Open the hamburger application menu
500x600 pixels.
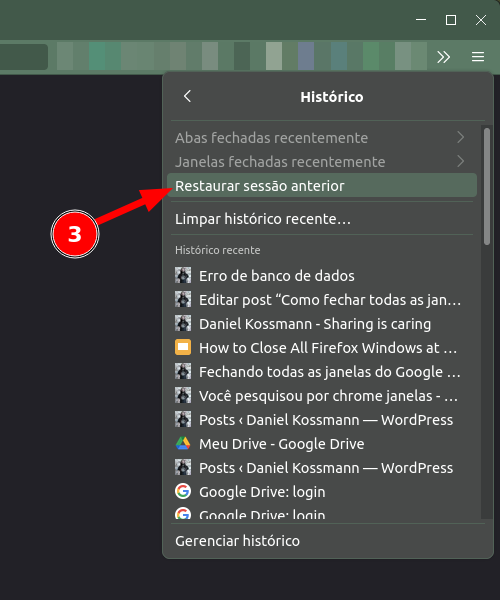(x=477, y=57)
